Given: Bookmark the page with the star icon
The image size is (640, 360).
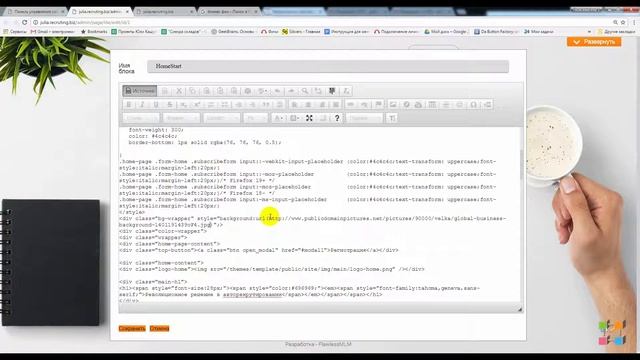Looking at the screenshot, I should [623, 22].
